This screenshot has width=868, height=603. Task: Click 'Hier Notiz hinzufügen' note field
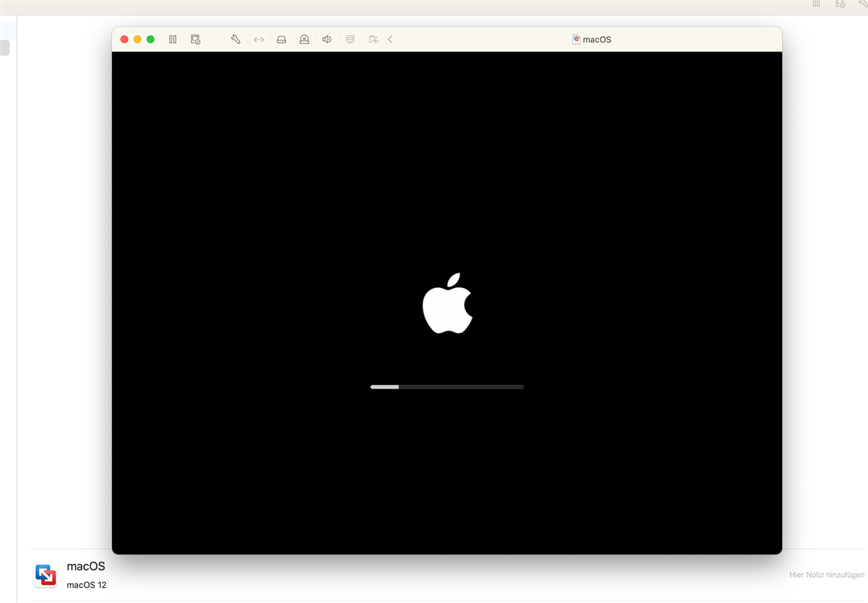point(827,575)
